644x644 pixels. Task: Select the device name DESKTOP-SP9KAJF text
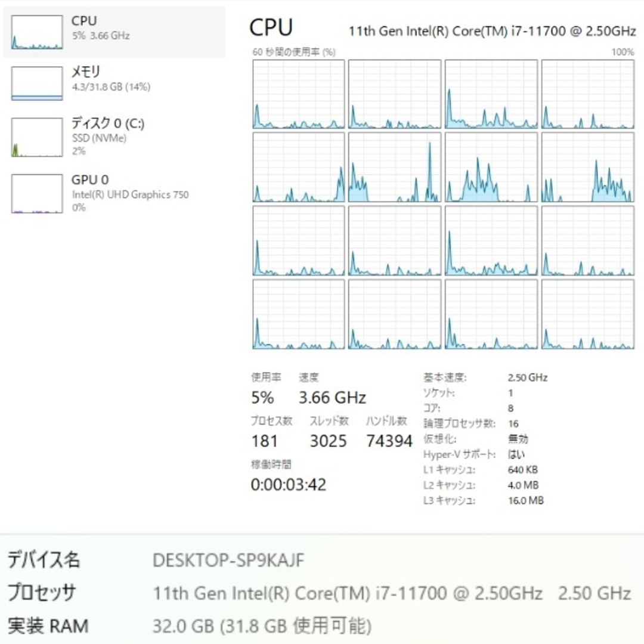tap(228, 560)
